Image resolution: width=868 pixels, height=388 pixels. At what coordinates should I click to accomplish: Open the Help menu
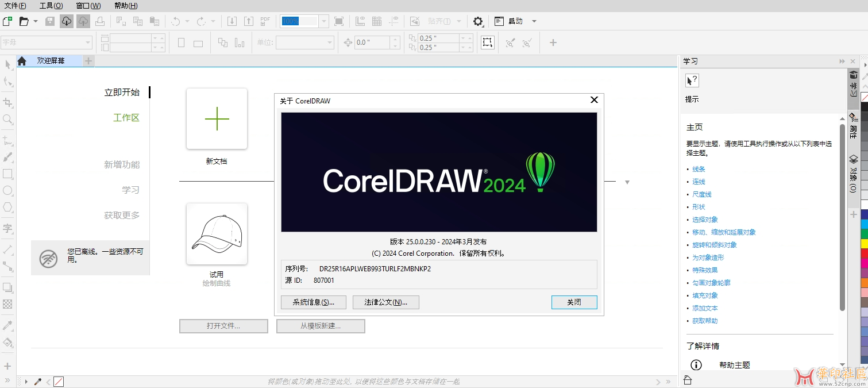pos(126,6)
